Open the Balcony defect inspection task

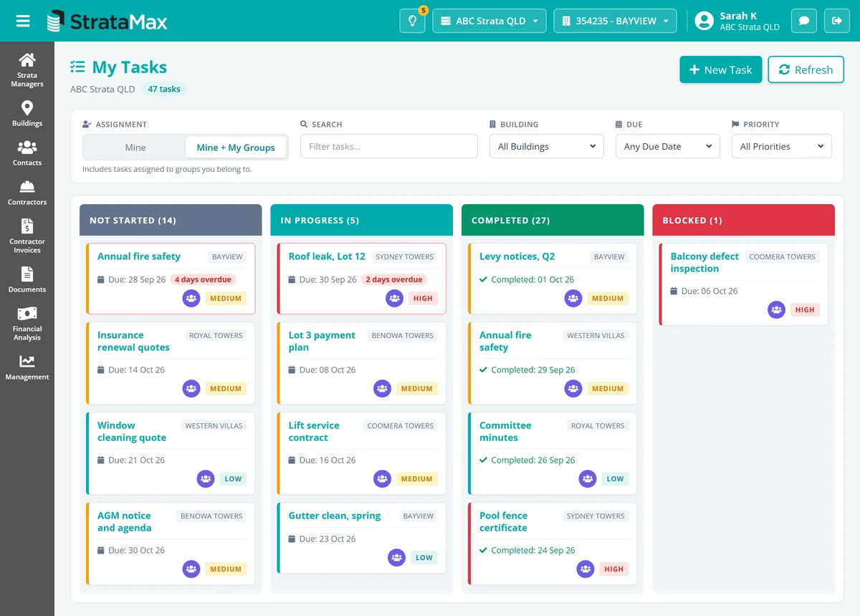704,262
